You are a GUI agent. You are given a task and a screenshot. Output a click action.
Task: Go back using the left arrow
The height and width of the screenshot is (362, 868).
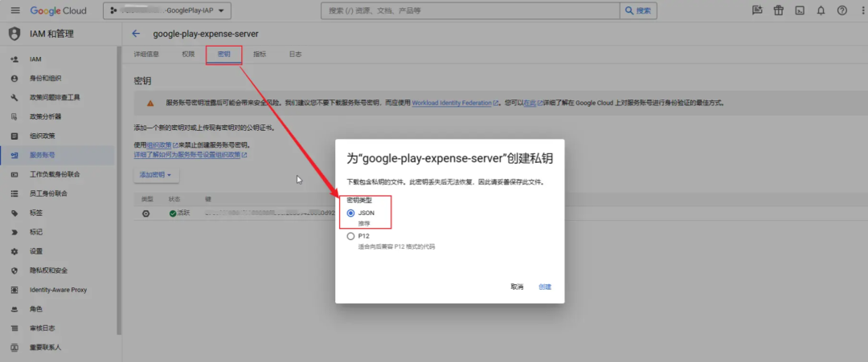136,34
